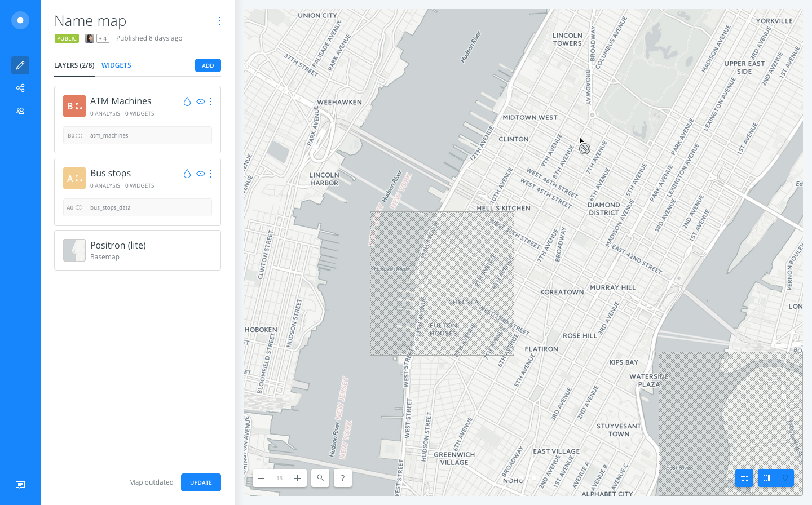Click the collaborator avatar thumbnail
Screen dimensions: 812x505
coord(90,38)
